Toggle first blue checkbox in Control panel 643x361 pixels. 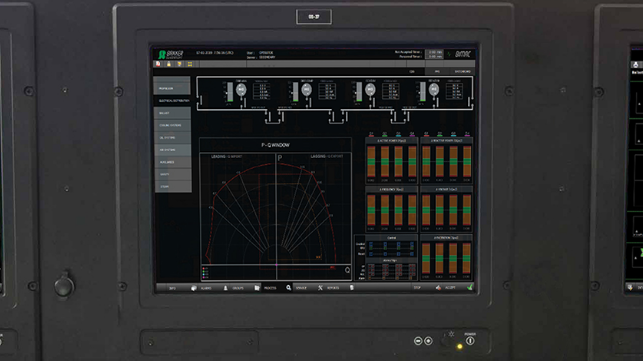(371, 245)
